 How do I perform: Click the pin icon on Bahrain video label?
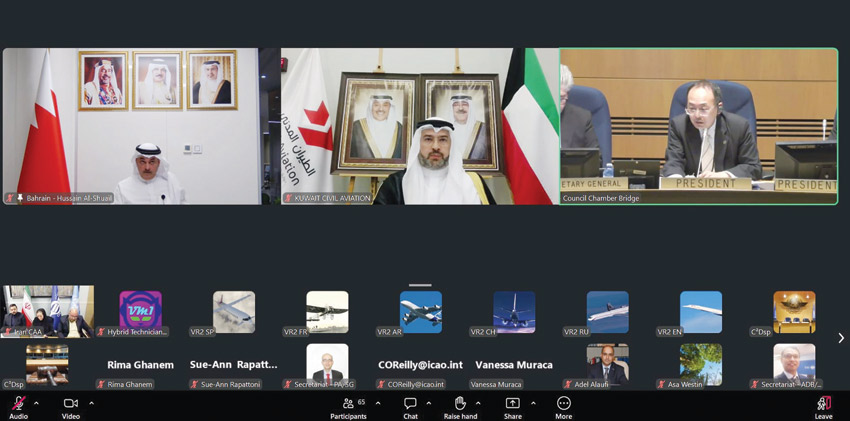20,198
